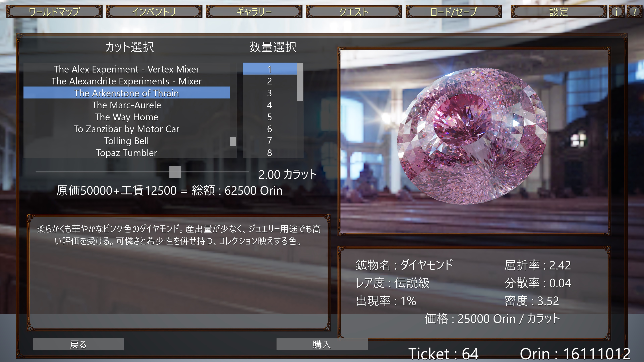Open help using the ? icon
The height and width of the screenshot is (362, 644).
[634, 12]
